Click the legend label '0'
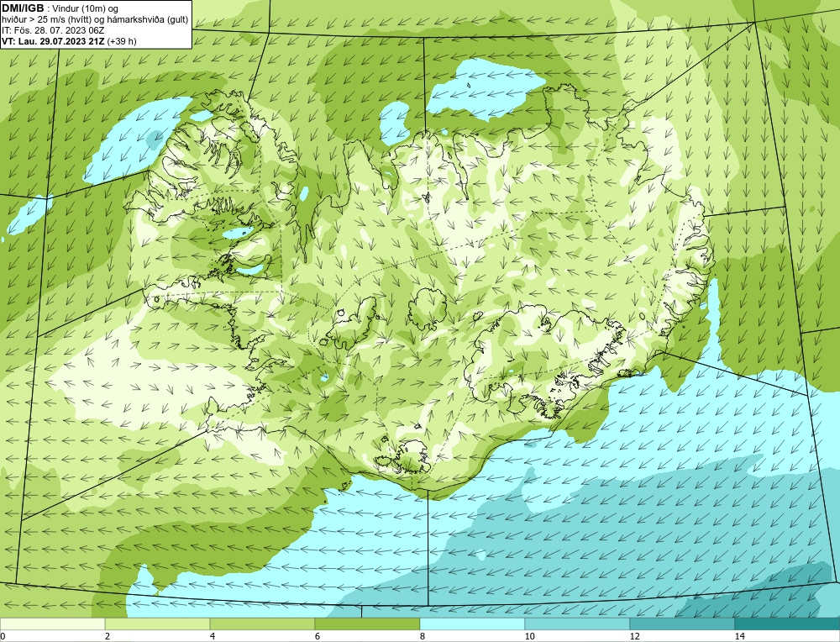Viewport: 840px width, 642px height. [3, 637]
